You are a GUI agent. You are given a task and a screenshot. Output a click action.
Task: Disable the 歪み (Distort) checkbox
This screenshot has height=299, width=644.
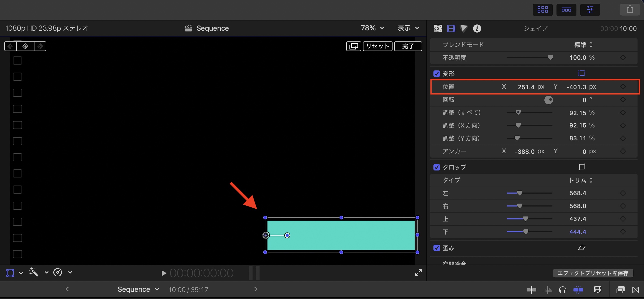436,248
